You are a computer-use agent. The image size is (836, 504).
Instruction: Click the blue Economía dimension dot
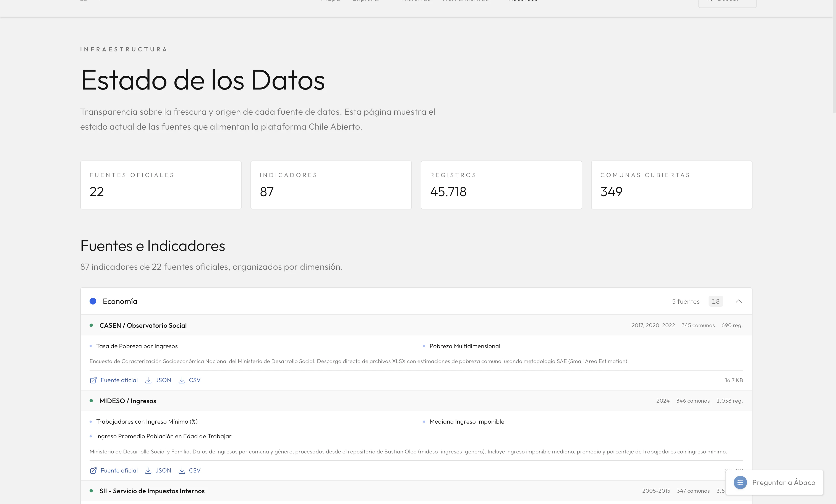pyautogui.click(x=93, y=301)
